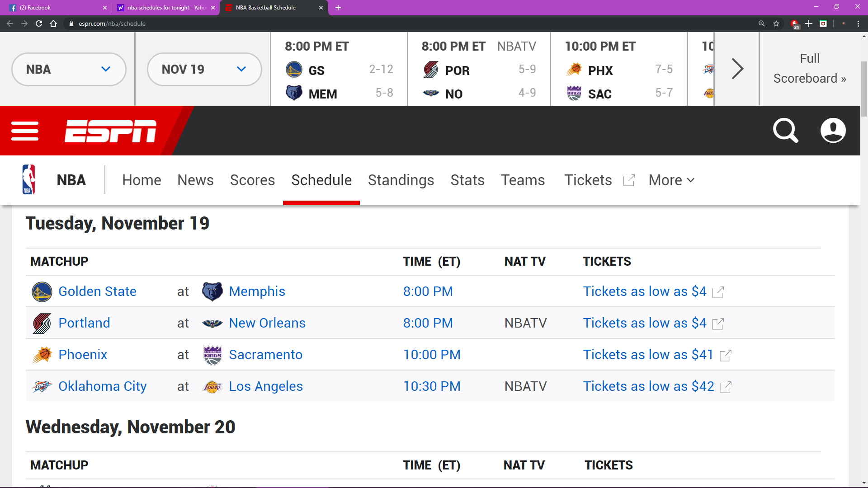The width and height of the screenshot is (868, 488).
Task: Expand the NBA league dropdown
Action: [69, 69]
